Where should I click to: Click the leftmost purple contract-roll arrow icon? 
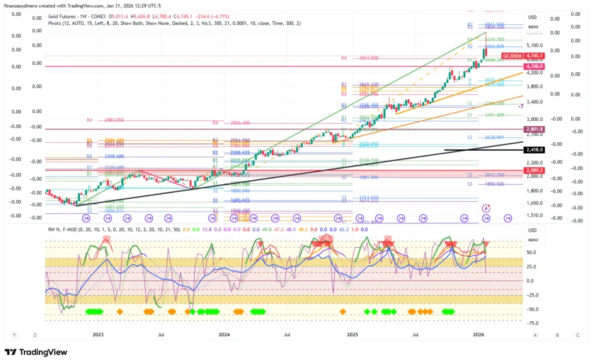coord(86,218)
